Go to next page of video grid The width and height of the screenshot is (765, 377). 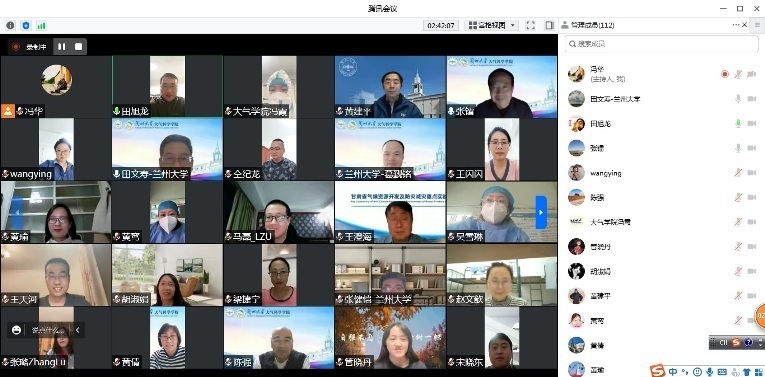tap(541, 212)
